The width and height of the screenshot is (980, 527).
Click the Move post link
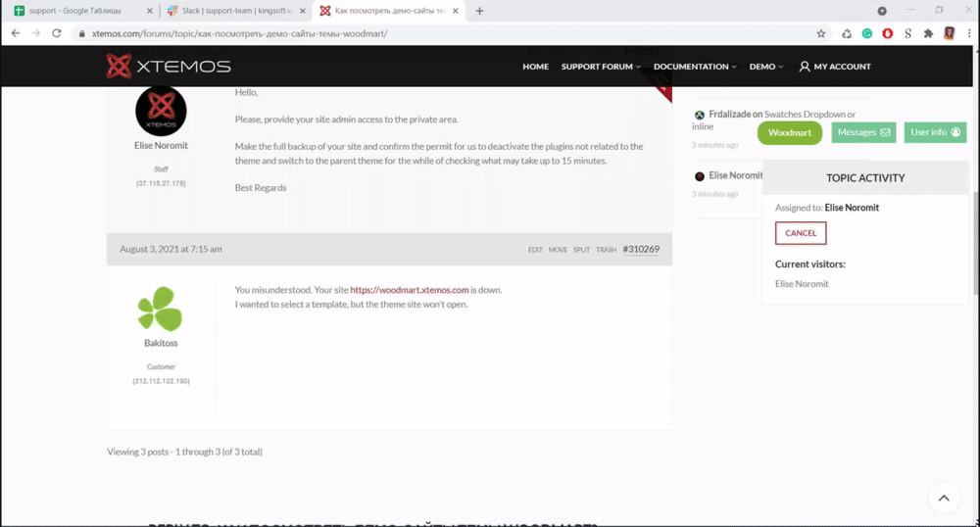(558, 250)
